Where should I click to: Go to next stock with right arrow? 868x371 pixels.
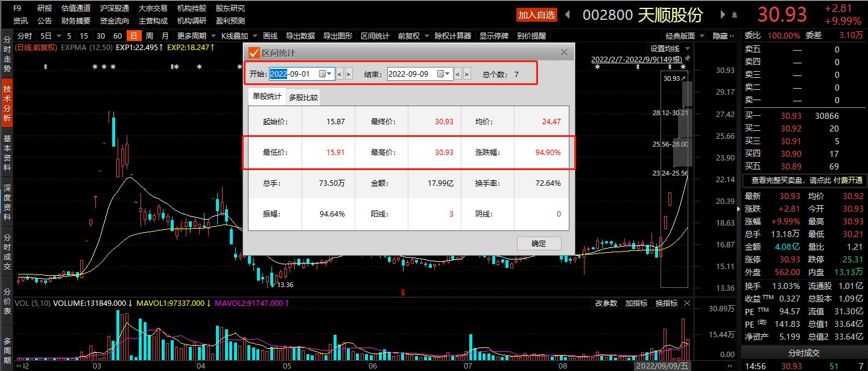click(721, 14)
